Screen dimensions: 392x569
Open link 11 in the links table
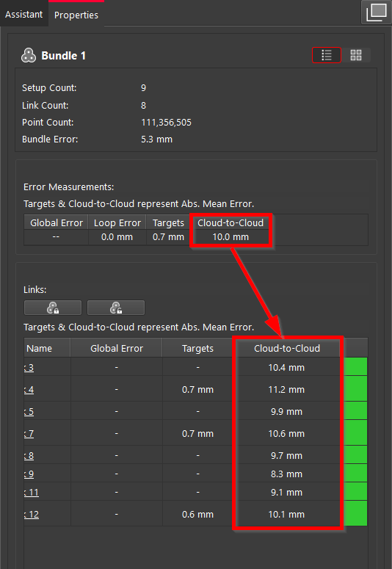click(x=32, y=493)
